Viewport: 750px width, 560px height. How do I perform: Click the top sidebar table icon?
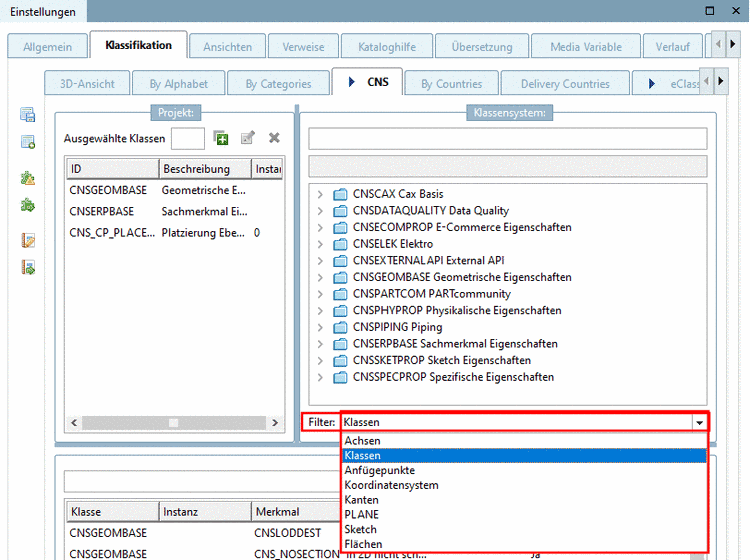28,114
